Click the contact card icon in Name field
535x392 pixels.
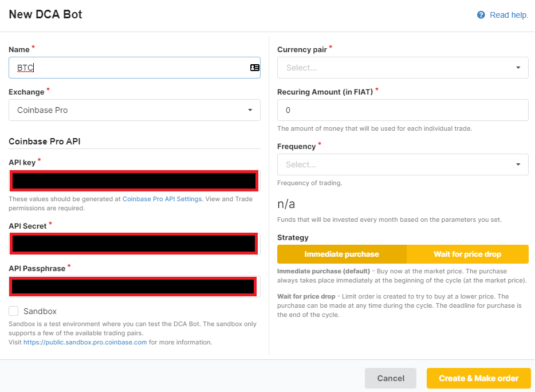pyautogui.click(x=254, y=68)
